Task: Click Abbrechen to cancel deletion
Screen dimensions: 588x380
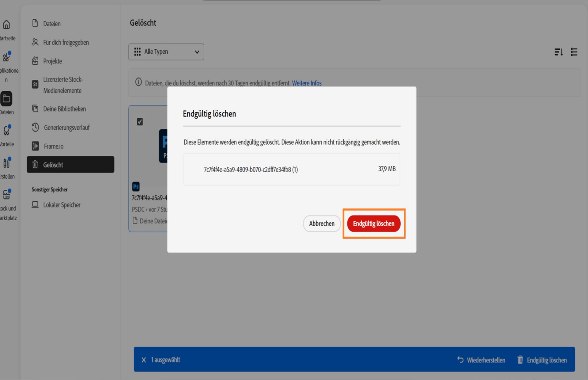Action: click(x=322, y=223)
